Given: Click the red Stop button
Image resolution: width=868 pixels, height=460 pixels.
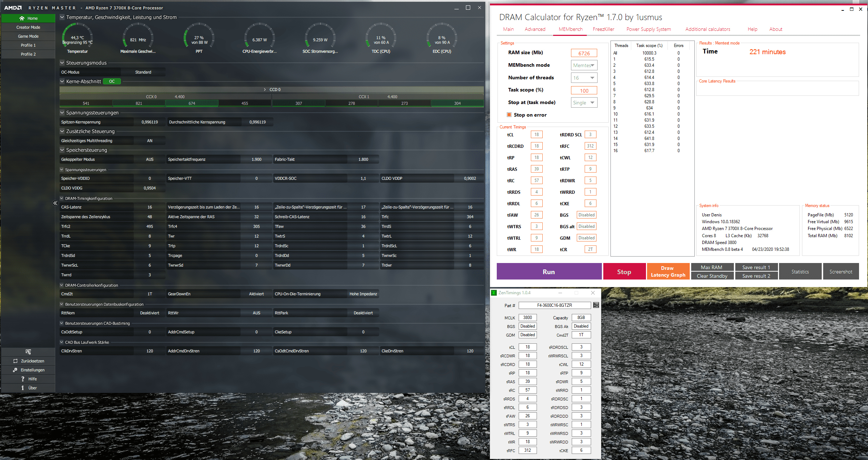Looking at the screenshot, I should [x=624, y=272].
